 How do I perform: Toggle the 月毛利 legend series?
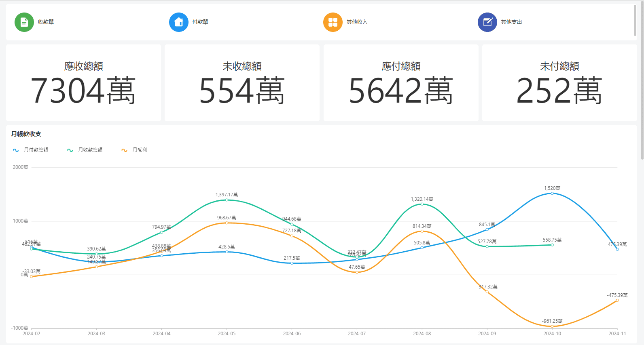[x=134, y=150]
